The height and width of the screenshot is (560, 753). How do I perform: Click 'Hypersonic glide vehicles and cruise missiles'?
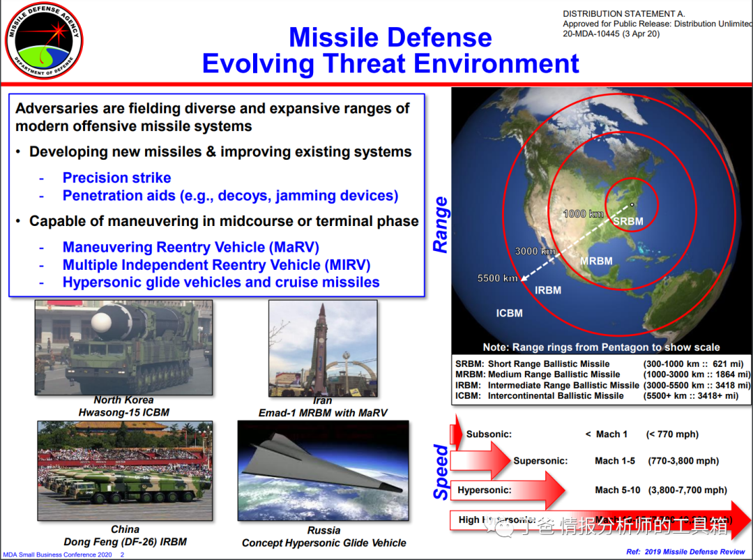click(x=221, y=282)
